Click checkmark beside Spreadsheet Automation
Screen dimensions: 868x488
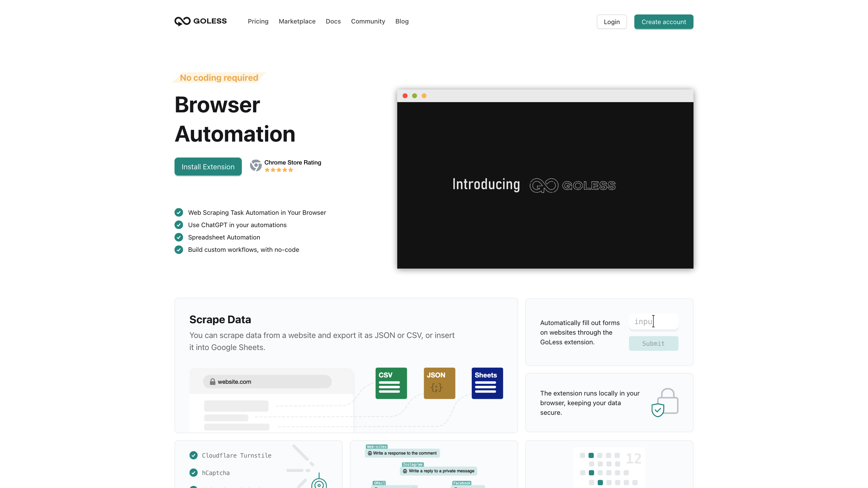(179, 237)
